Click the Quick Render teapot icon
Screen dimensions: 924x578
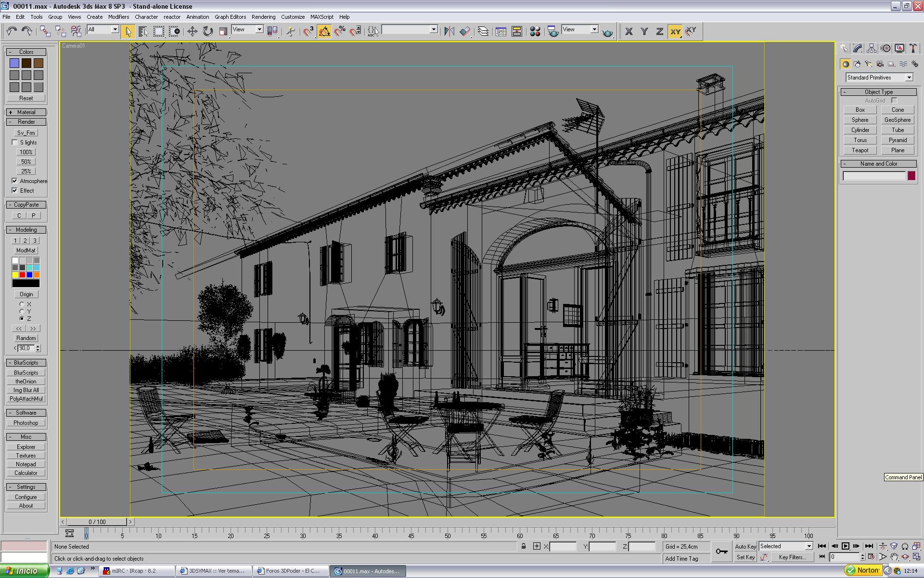608,32
